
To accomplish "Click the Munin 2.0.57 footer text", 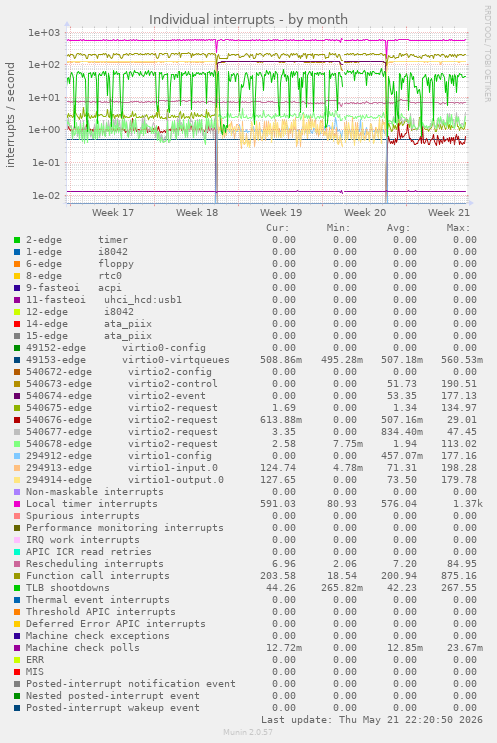I will click(248, 732).
